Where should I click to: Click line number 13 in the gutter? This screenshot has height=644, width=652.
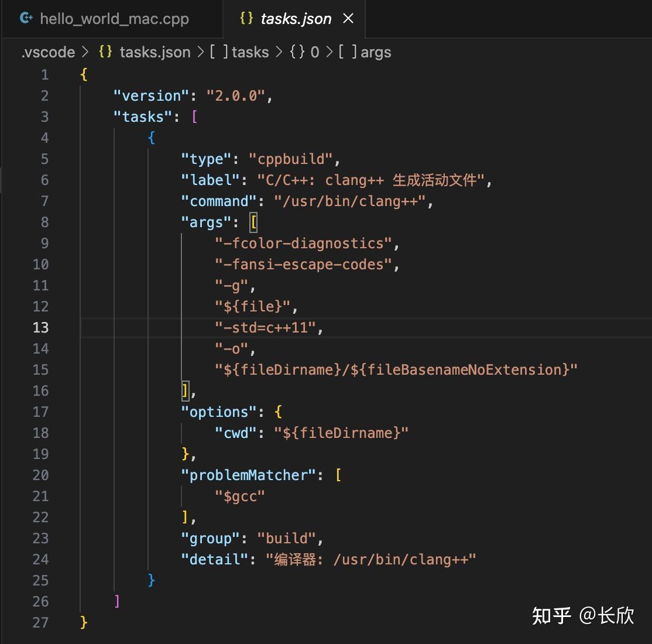click(41, 327)
